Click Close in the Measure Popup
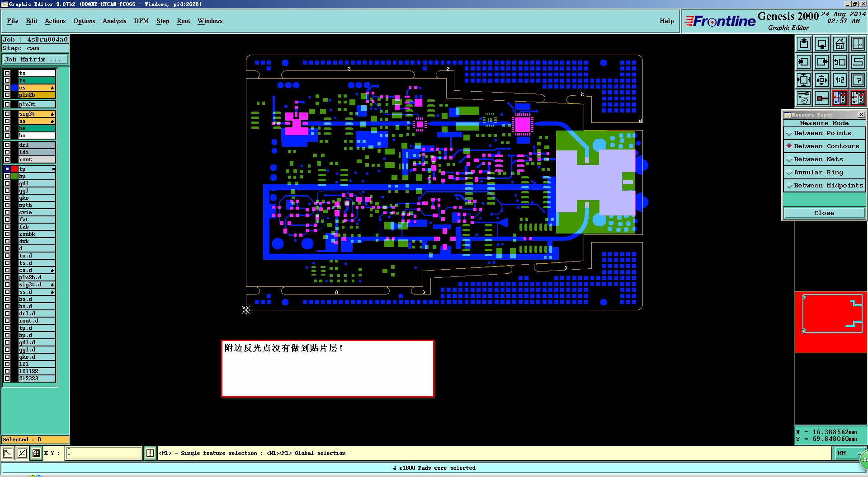 pyautogui.click(x=824, y=213)
